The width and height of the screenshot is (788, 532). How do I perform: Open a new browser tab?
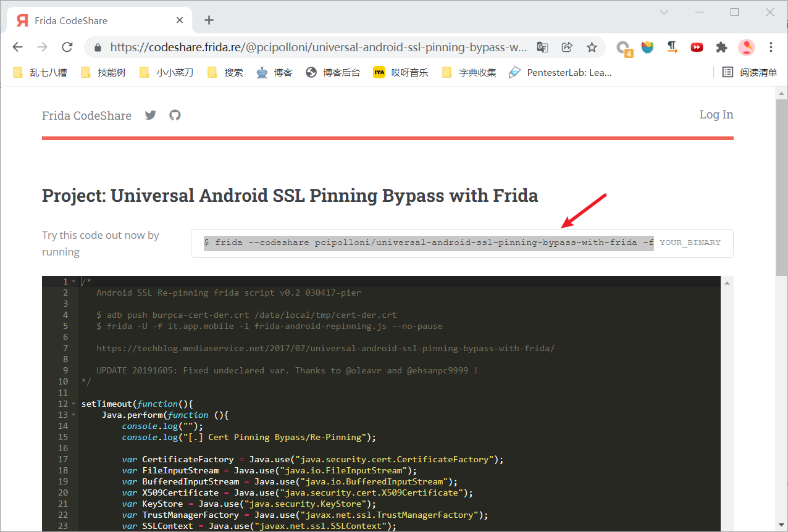click(209, 20)
